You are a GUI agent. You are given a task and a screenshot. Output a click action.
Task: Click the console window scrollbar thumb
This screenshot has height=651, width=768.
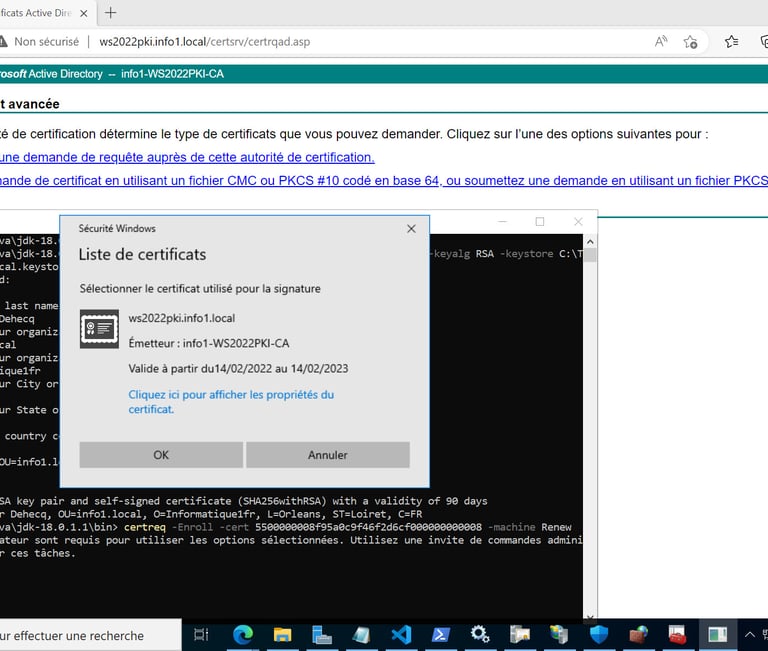coord(590,255)
